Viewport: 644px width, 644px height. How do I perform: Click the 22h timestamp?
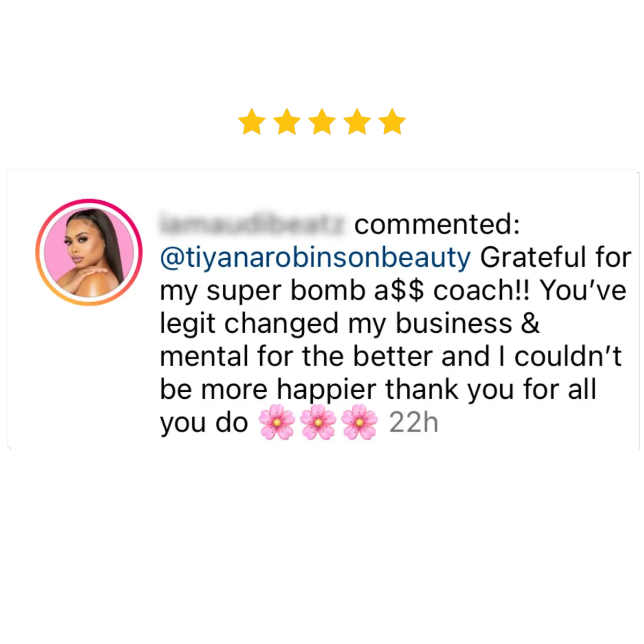pos(414,422)
